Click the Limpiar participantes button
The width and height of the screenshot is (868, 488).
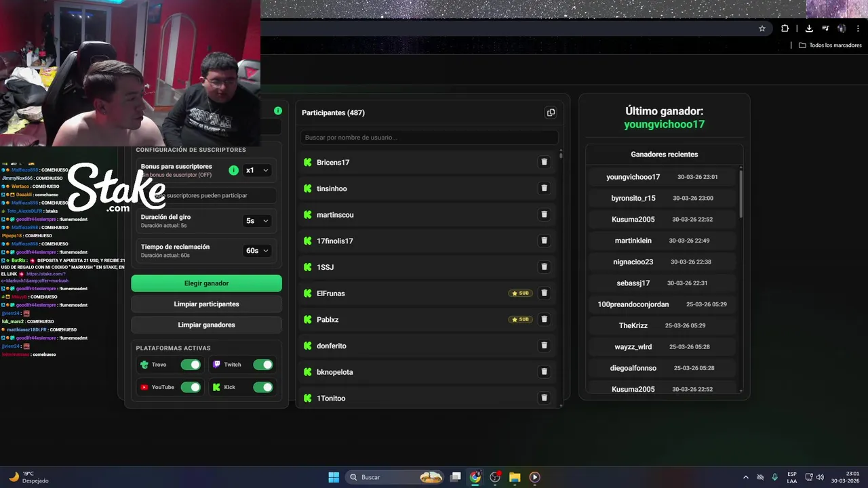(x=206, y=304)
